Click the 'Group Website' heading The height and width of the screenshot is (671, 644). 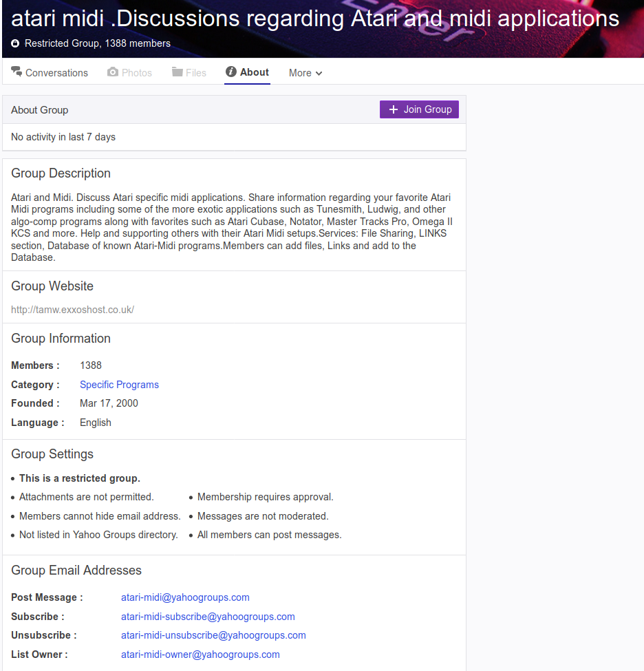pos(52,286)
